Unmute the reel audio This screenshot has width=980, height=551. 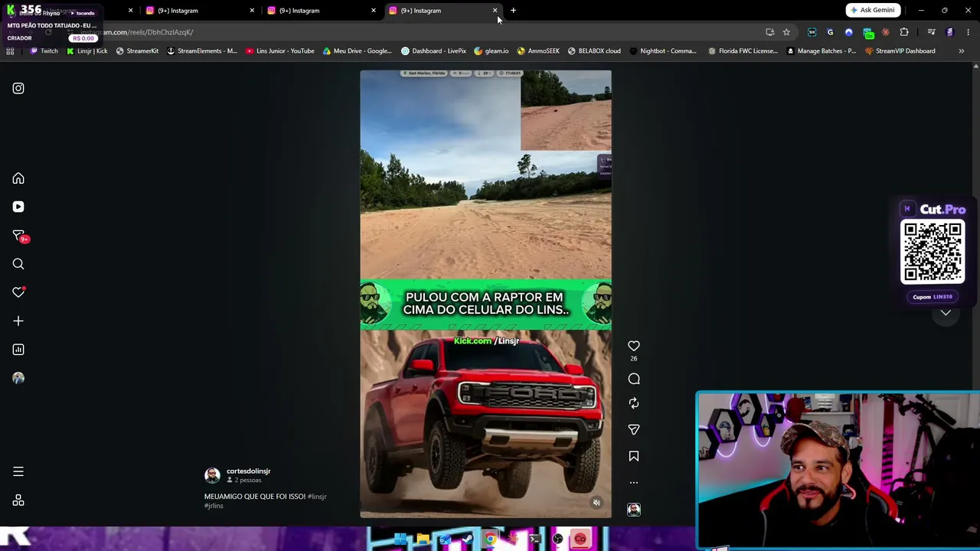click(x=596, y=503)
